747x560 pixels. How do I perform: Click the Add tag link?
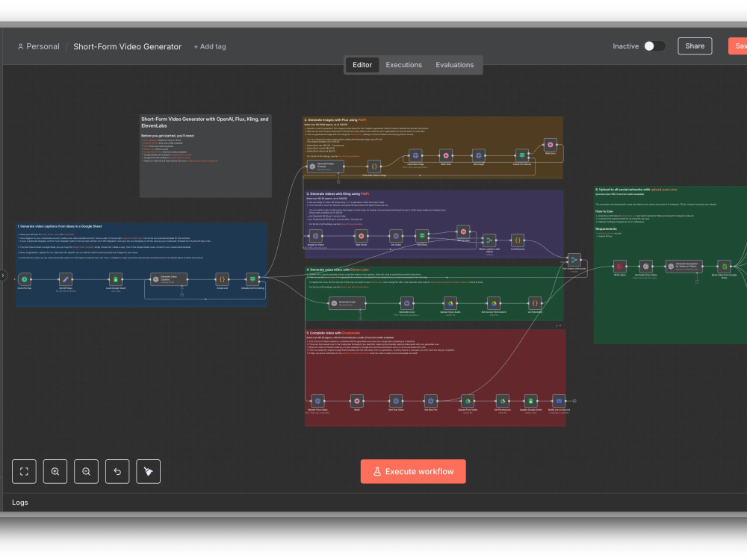[x=210, y=46]
